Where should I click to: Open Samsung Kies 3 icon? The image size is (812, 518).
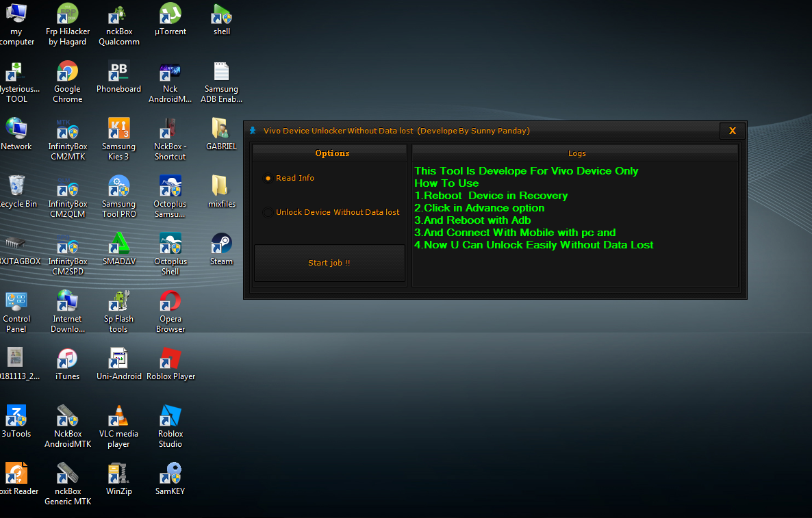pyautogui.click(x=118, y=139)
